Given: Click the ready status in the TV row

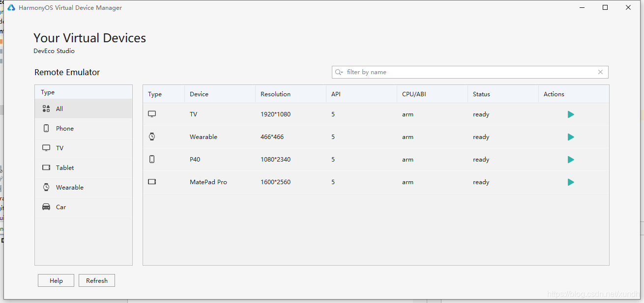Looking at the screenshot, I should point(481,114).
